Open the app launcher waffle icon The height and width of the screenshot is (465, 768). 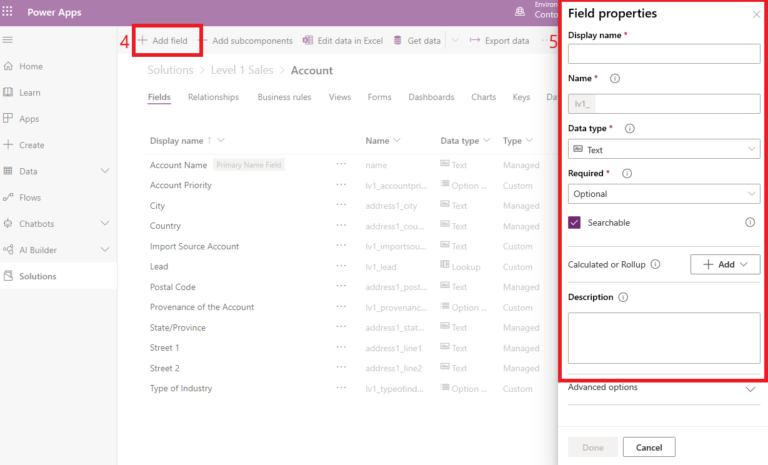tap(7, 11)
